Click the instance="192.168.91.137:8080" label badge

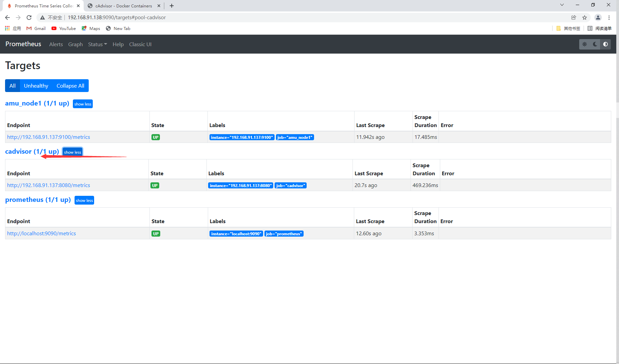point(241,185)
